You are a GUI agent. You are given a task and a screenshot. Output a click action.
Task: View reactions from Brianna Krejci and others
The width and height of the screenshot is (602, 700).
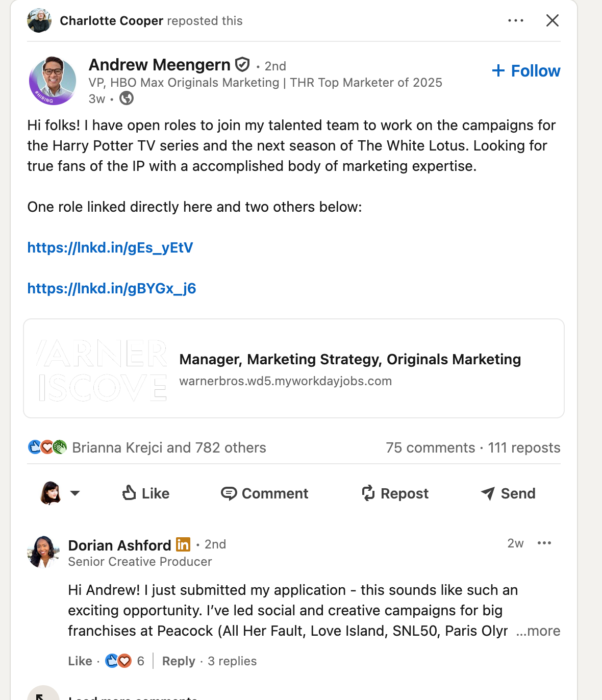[x=169, y=448]
